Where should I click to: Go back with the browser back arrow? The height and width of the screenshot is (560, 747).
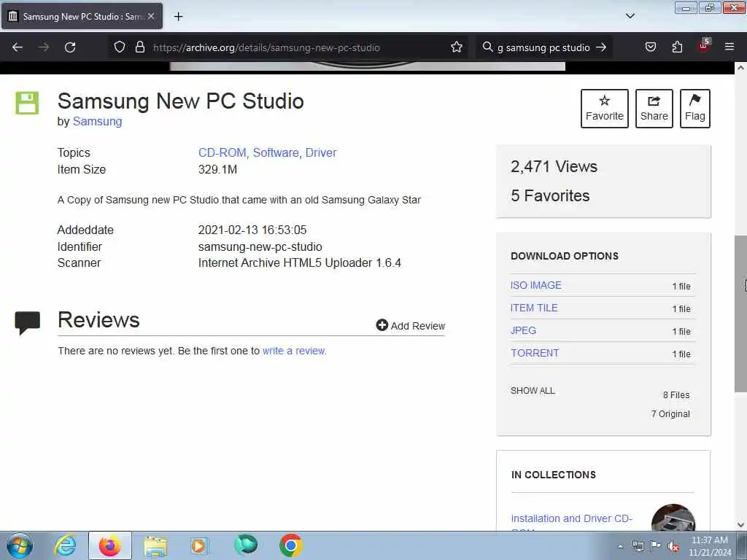click(x=18, y=47)
